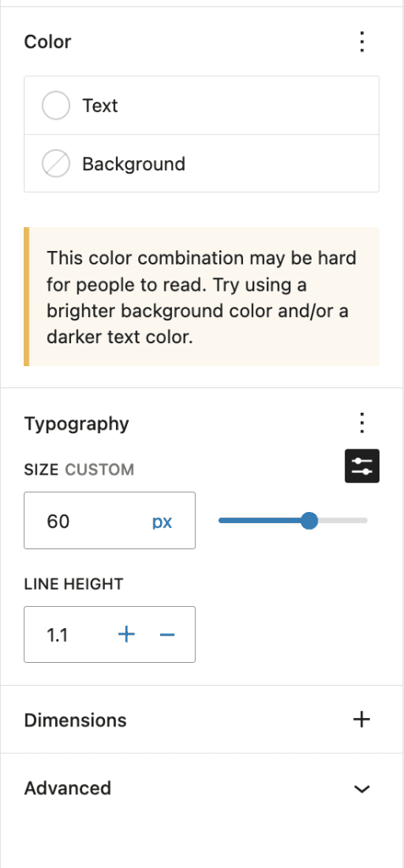Open the Color options three-dot menu
The image size is (404, 868).
[362, 42]
